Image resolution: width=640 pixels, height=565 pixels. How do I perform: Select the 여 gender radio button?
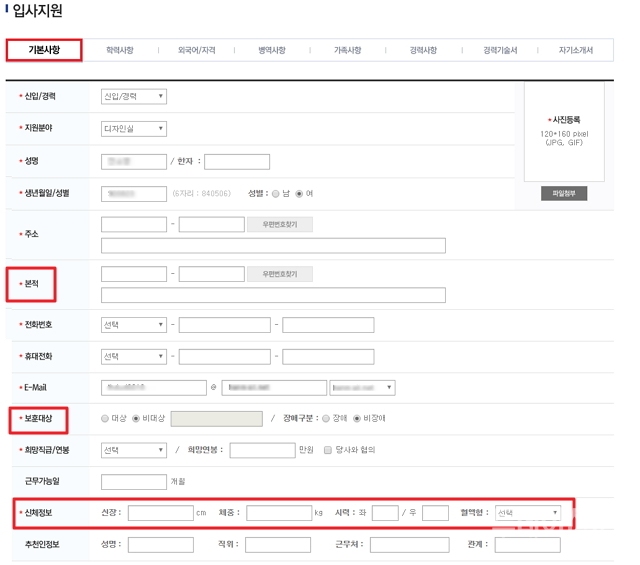tap(299, 193)
